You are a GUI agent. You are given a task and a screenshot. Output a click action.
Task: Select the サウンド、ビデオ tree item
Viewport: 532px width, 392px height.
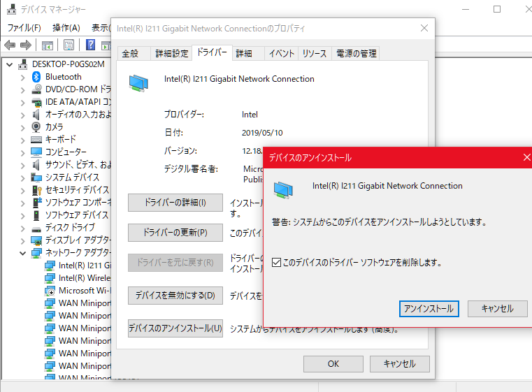click(x=71, y=165)
